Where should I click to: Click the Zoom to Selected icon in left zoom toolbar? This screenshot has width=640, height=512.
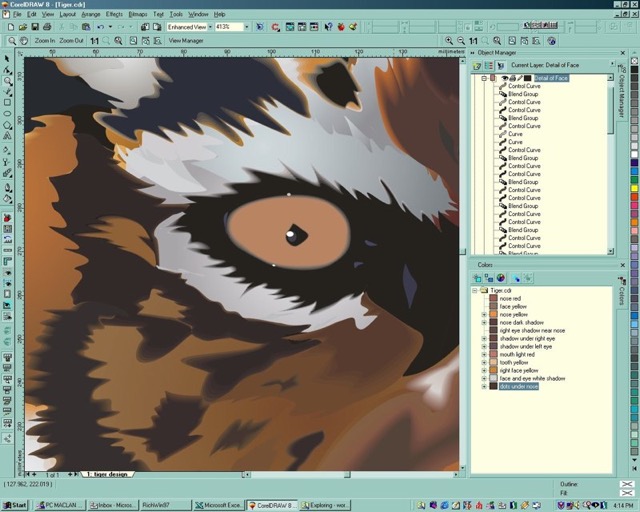(x=106, y=41)
